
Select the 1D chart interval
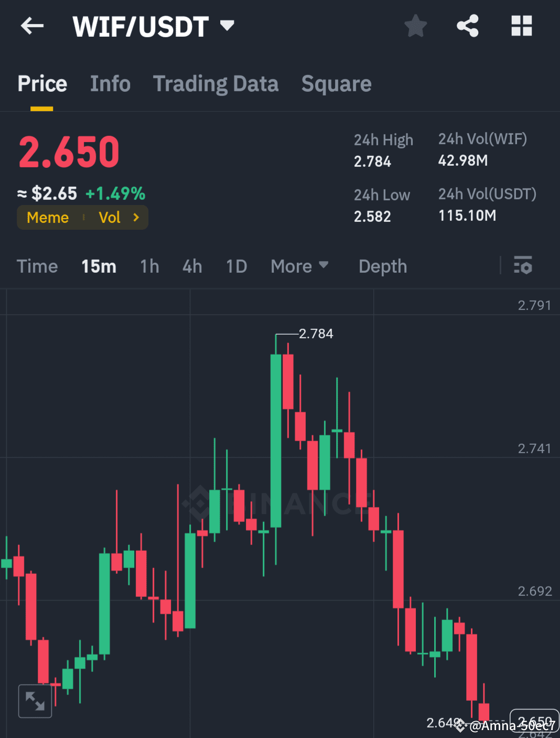pyautogui.click(x=235, y=266)
